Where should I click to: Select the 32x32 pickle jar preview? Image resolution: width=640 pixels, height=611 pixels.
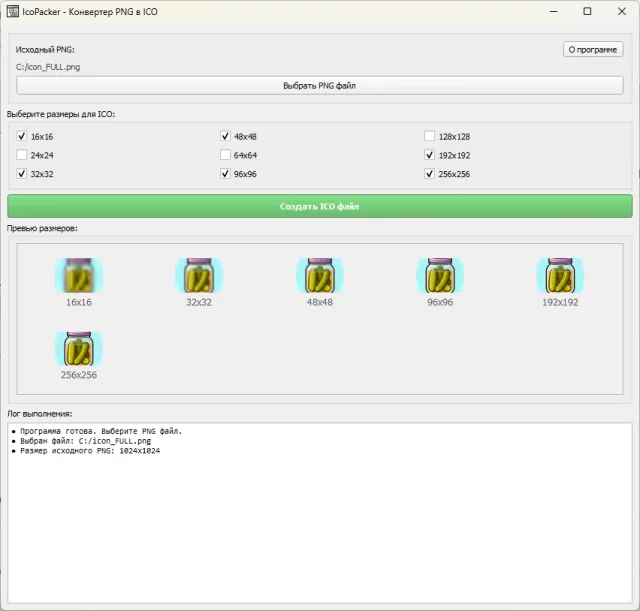[x=199, y=275]
